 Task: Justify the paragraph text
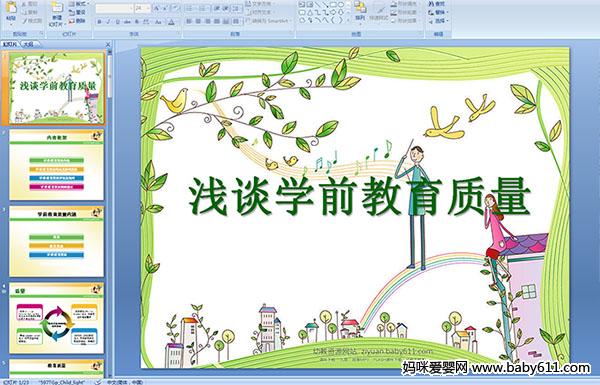coord(217,21)
